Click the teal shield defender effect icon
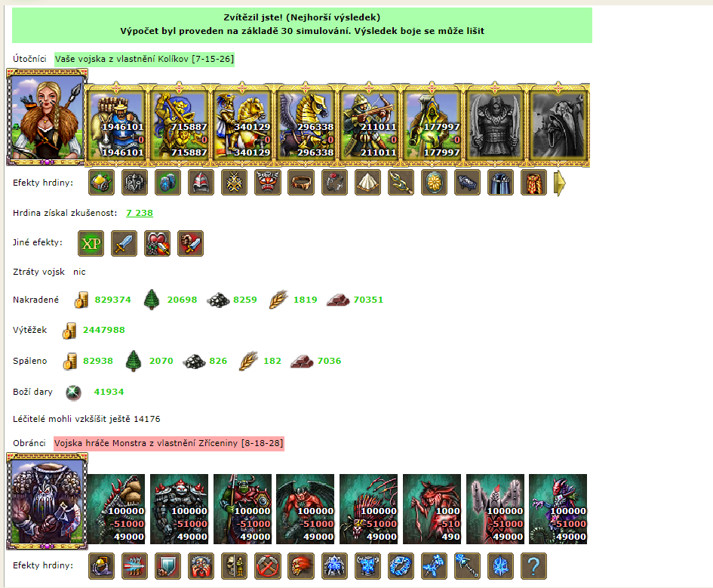 point(167,565)
